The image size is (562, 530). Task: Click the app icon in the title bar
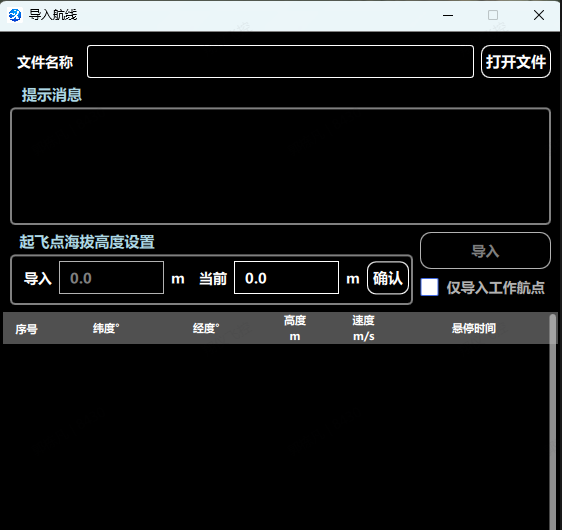pos(15,15)
